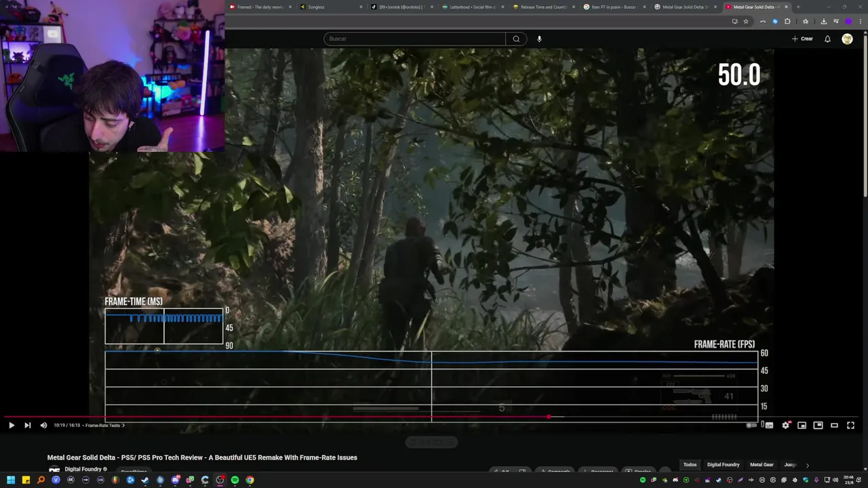Show more filter chips with arrow
868x488 pixels.
coord(807,466)
